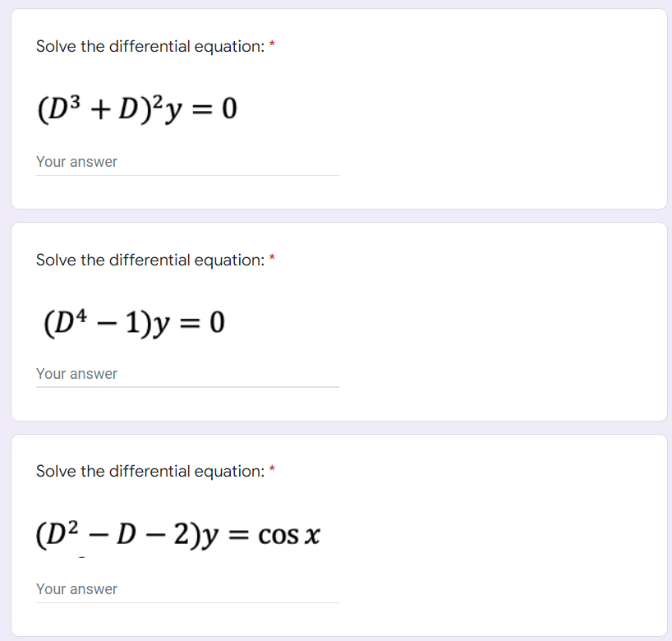Click the second 'Your answer' placeholder text
This screenshot has height=641, width=672.
(76, 374)
